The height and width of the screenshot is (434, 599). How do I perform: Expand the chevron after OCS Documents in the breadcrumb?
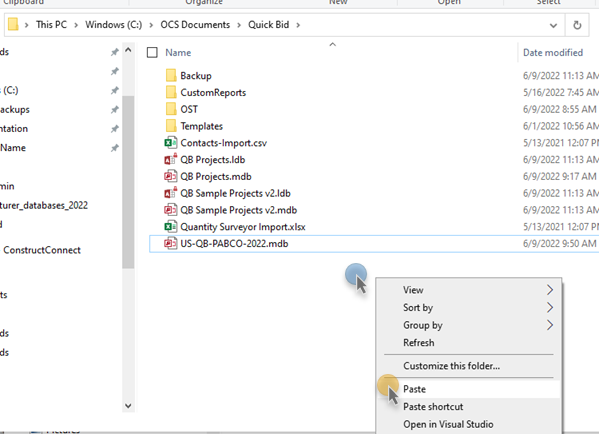tap(239, 25)
